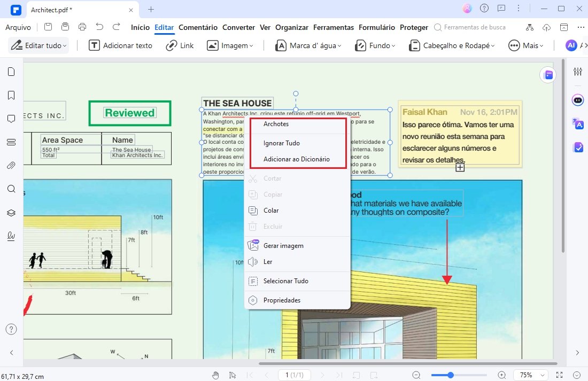Select the hand tool in status bar

click(x=215, y=375)
